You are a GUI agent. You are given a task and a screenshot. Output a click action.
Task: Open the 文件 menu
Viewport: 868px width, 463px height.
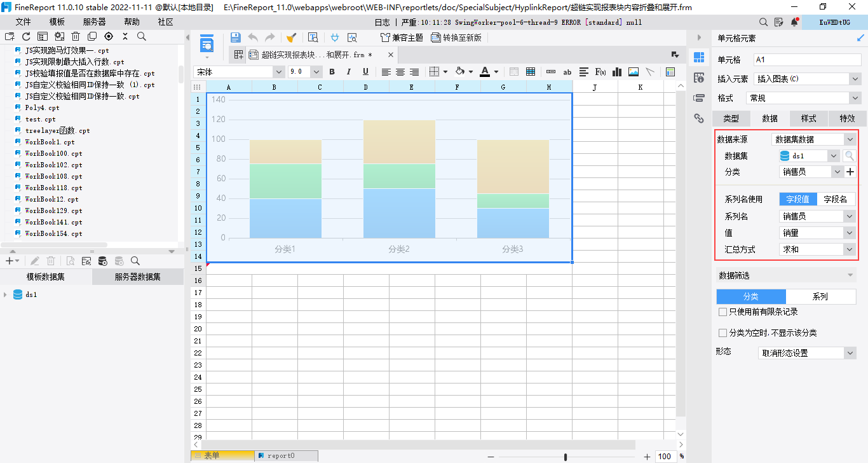click(23, 22)
